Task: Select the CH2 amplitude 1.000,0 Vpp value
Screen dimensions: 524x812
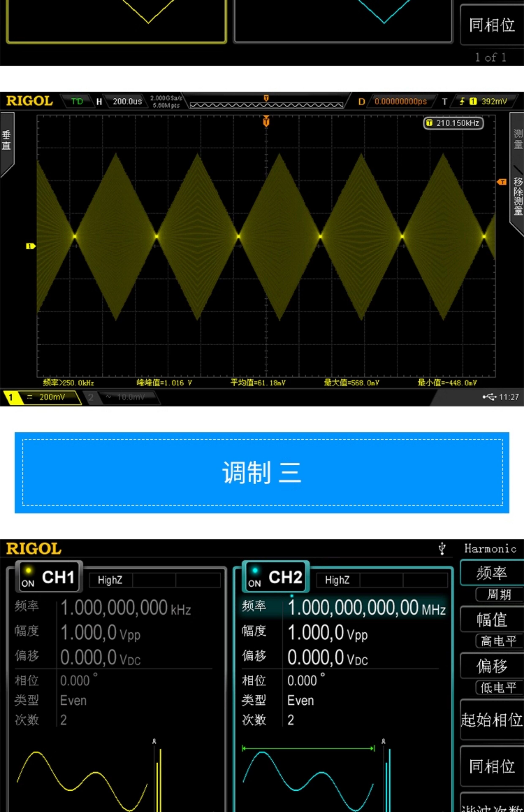Action: pyautogui.click(x=327, y=633)
